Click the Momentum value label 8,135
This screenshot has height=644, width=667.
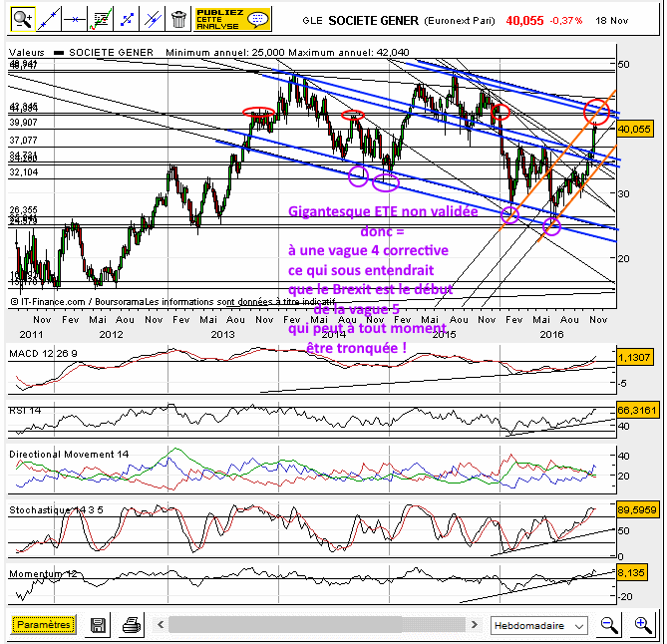(x=631, y=572)
